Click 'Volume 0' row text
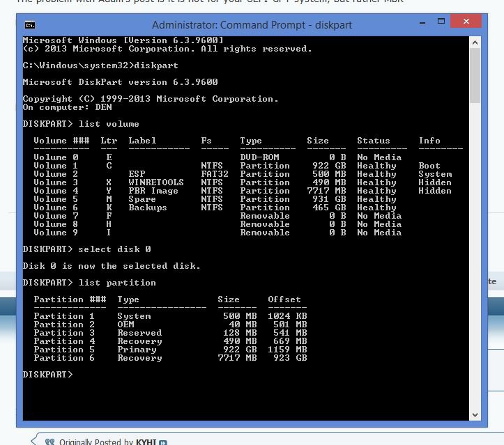The height and width of the screenshot is (445, 504). [56, 157]
